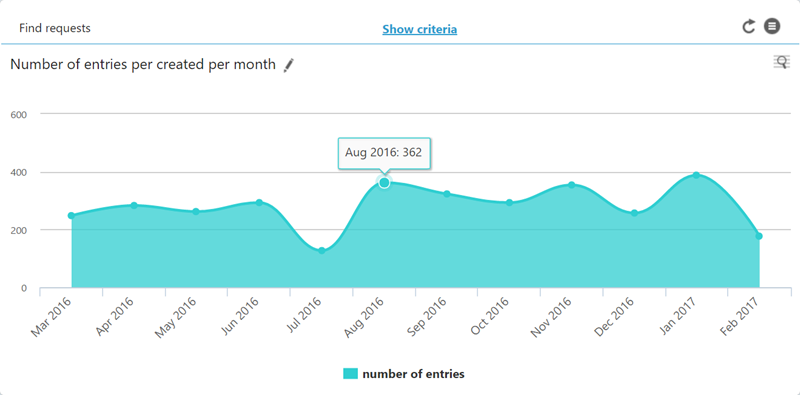Open the Show criteria link
The height and width of the screenshot is (395, 800).
[x=419, y=29]
